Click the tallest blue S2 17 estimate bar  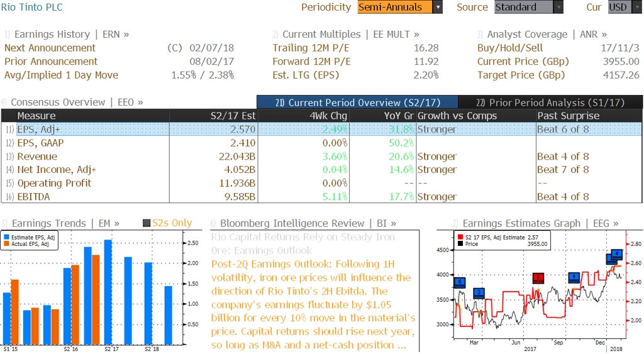point(108,292)
